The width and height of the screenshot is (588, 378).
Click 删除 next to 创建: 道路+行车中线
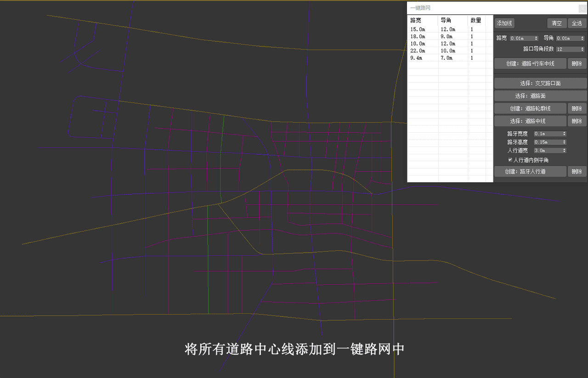[x=577, y=64]
